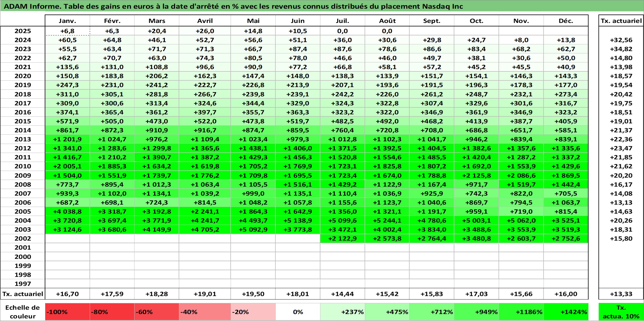Click the Sept. column header
Image resolution: width=644 pixels, height=321 pixels.
(x=432, y=21)
